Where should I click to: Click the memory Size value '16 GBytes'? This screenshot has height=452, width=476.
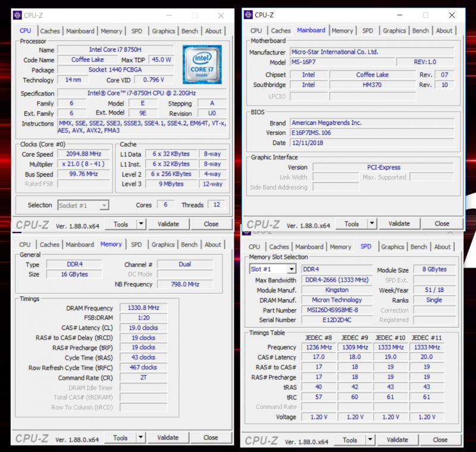tap(74, 274)
